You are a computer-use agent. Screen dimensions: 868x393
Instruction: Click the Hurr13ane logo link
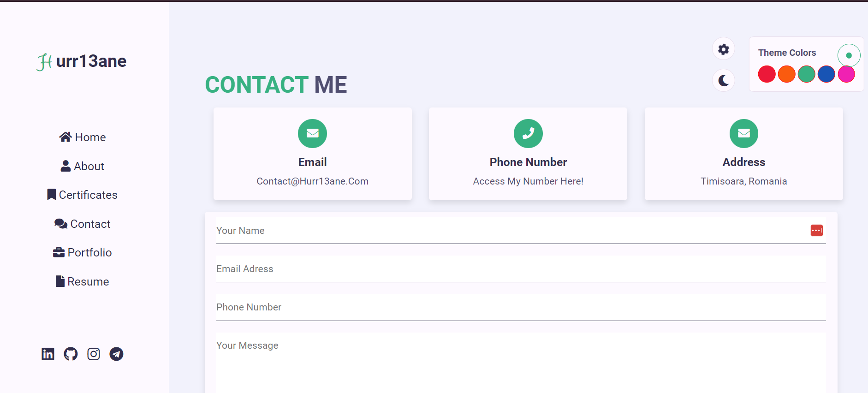[82, 61]
